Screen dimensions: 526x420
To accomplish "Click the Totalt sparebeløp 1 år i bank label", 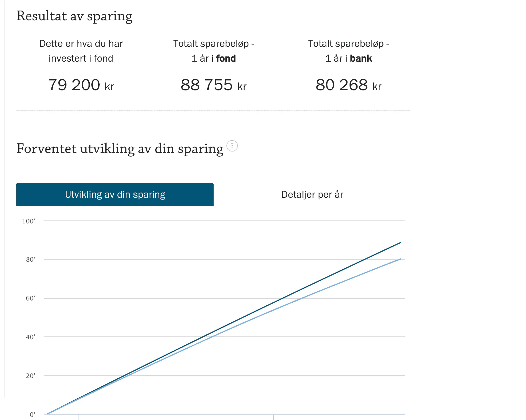I will point(349,51).
